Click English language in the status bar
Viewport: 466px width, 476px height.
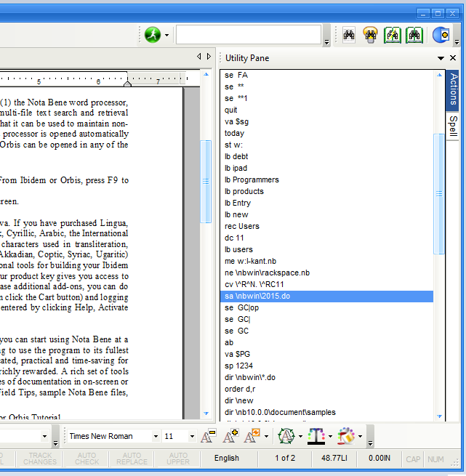[226, 459]
